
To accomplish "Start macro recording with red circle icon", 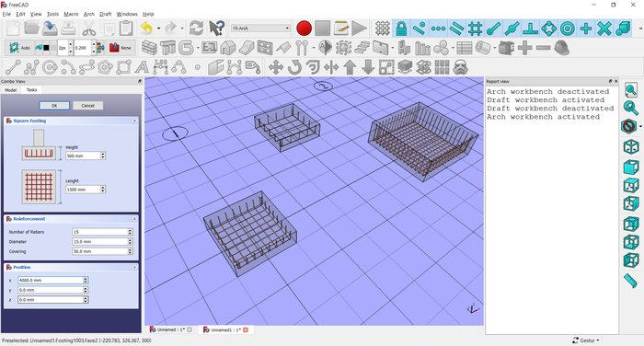I will pos(304,29).
